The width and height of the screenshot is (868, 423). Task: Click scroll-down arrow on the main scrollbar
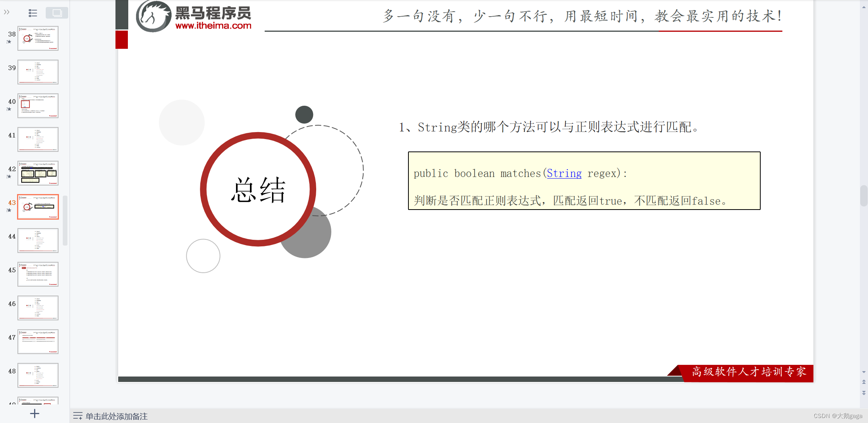tap(864, 372)
